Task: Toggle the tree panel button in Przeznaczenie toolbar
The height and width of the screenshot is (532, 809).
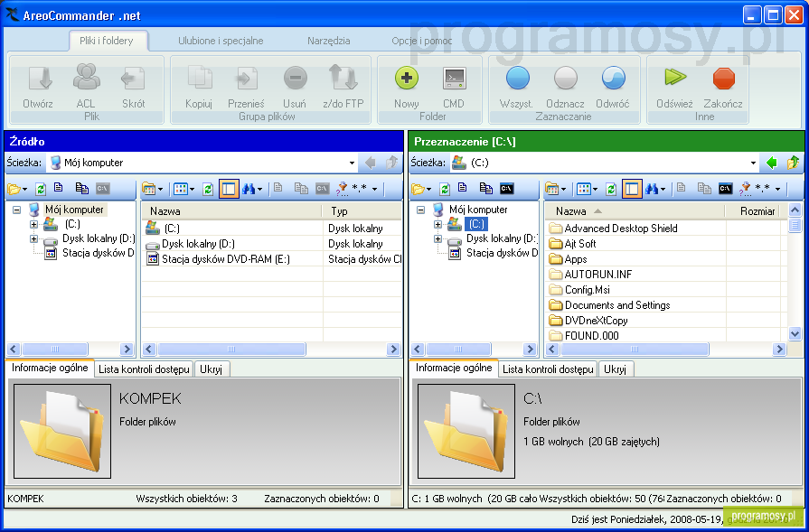Action: click(632, 189)
